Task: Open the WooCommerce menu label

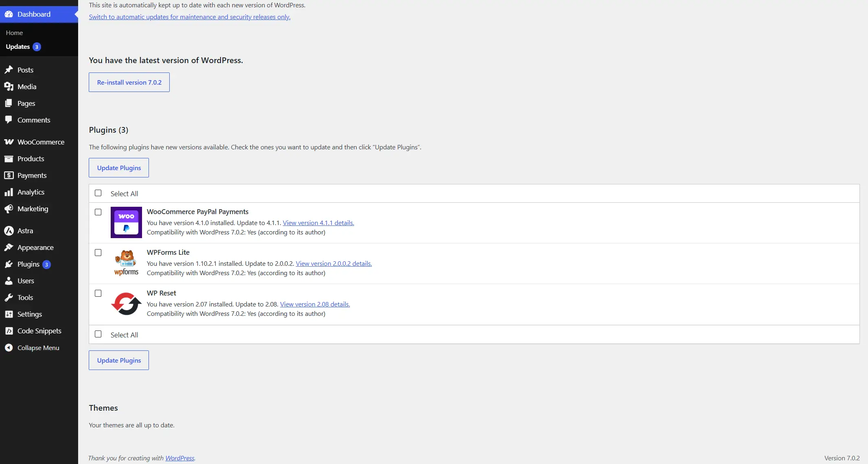Action: coord(41,142)
